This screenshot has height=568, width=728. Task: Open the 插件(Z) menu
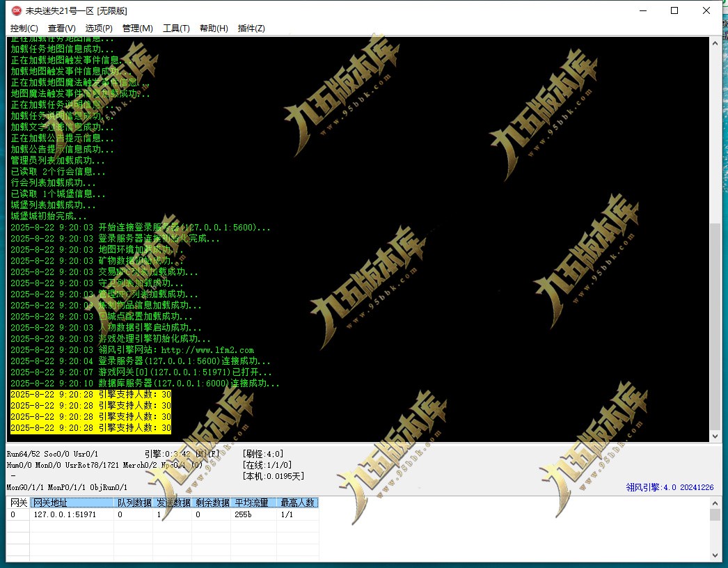point(251,29)
